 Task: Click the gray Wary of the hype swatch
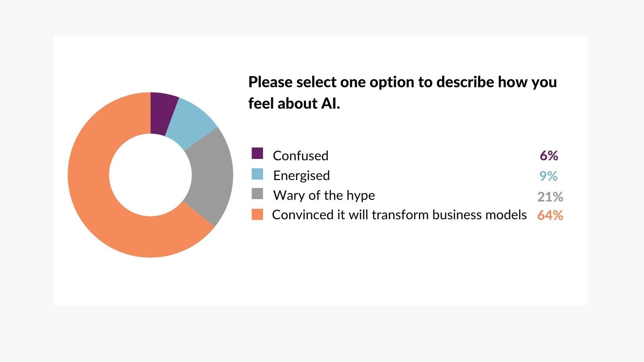(257, 194)
